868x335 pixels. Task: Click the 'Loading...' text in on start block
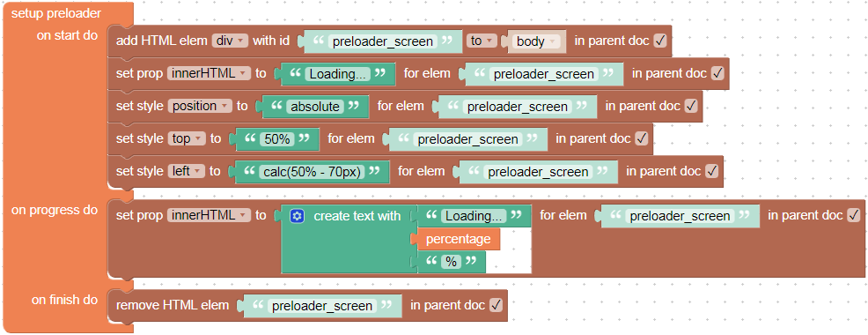[338, 74]
